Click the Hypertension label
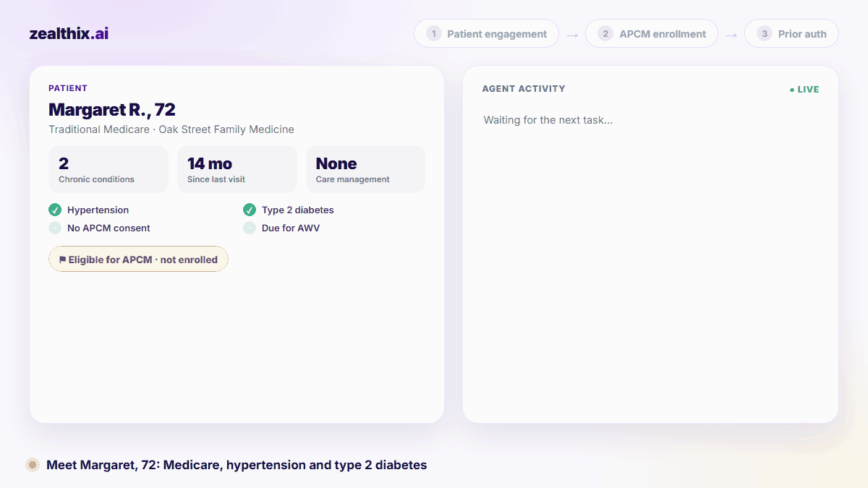The height and width of the screenshot is (488, 868). coord(98,210)
